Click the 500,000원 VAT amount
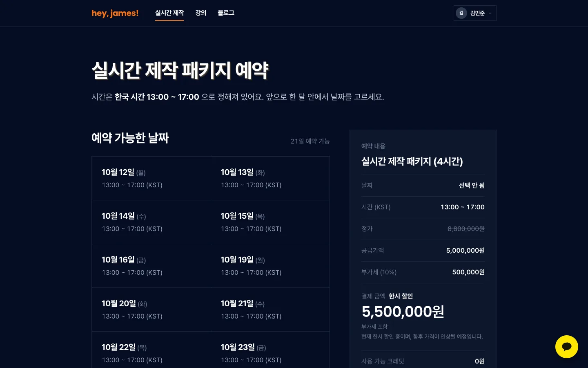Viewport: 588px width, 368px height. click(468, 272)
